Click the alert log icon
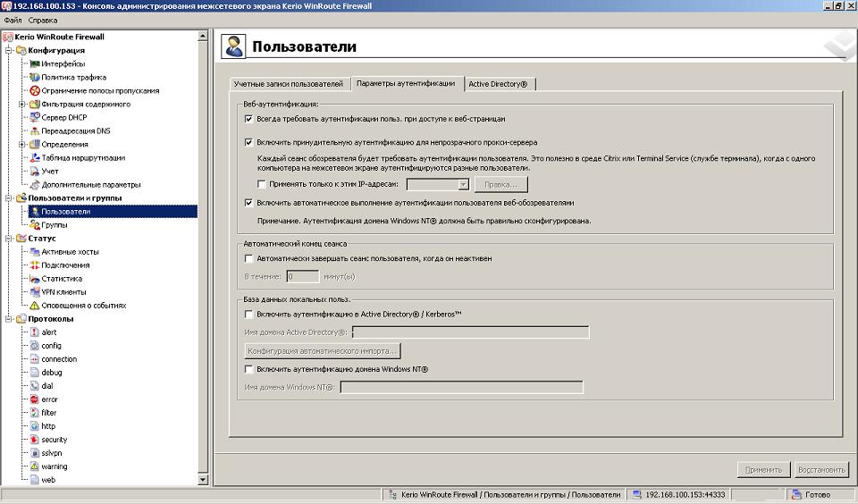 (35, 332)
